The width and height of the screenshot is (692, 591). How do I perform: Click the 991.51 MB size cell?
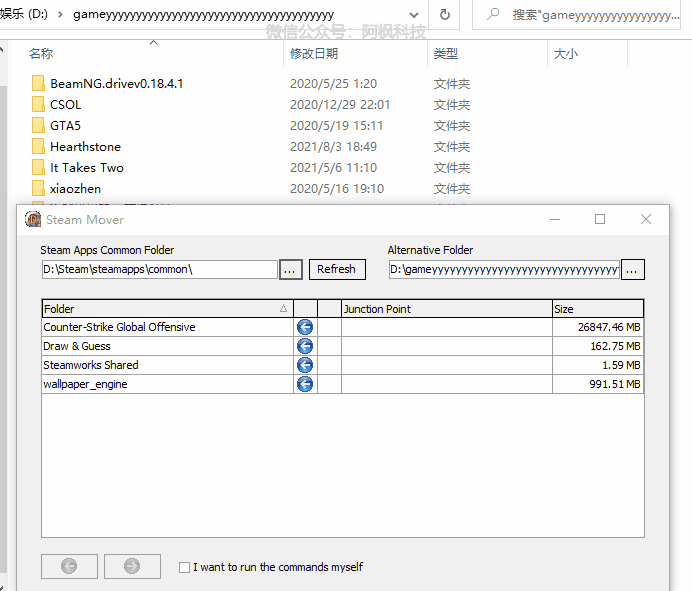[598, 384]
